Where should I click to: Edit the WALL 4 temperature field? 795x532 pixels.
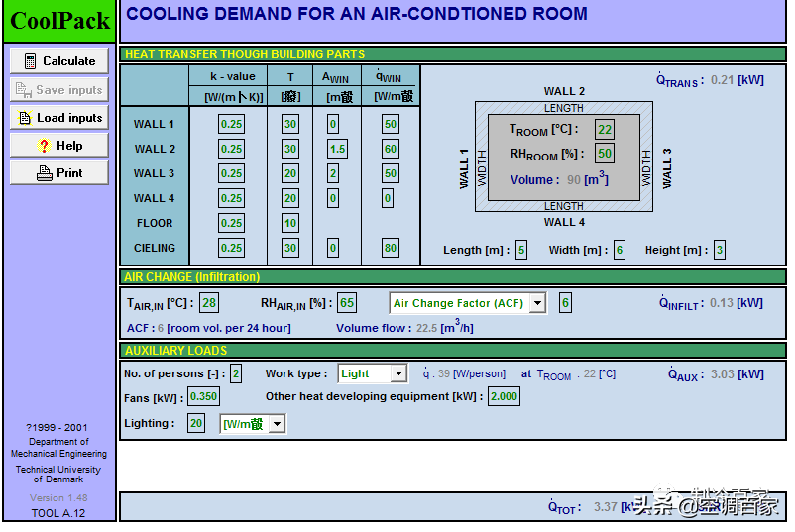[x=290, y=198]
